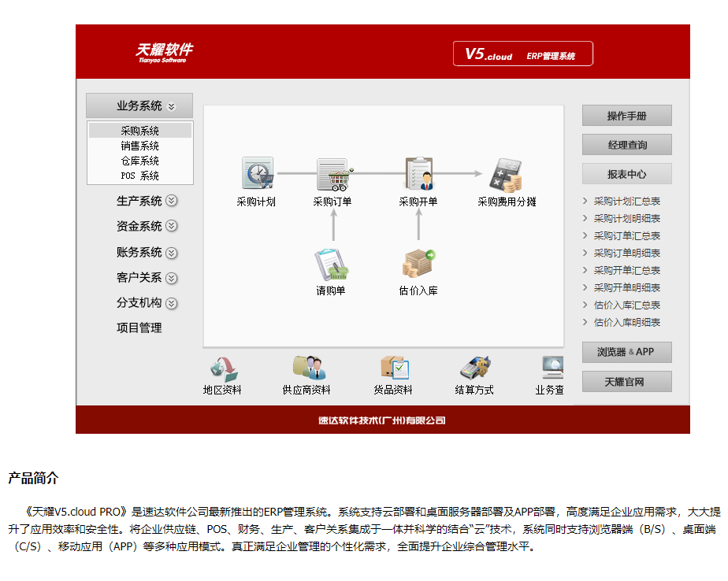Open the 供应商资料 people icon
This screenshot has height=581, width=728.
[x=309, y=368]
